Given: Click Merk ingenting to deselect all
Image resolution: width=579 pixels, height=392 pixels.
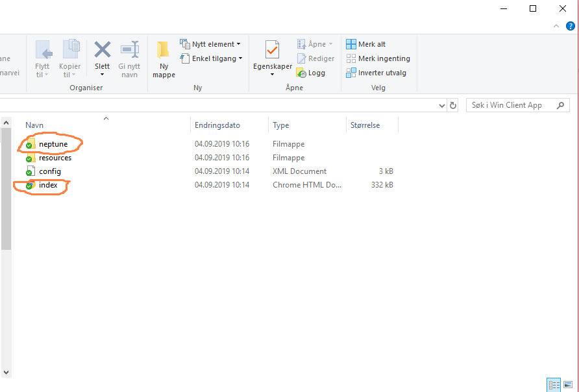Looking at the screenshot, I should [x=378, y=58].
